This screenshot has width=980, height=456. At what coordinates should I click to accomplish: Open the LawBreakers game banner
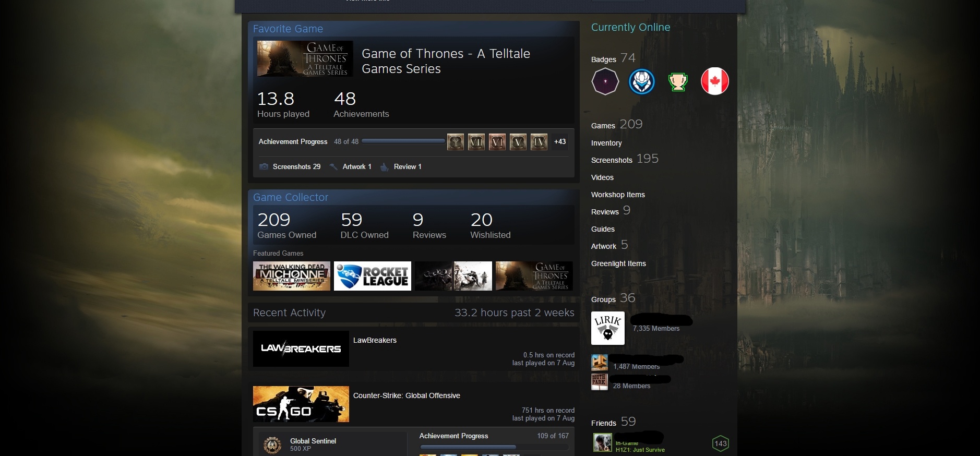tap(301, 349)
